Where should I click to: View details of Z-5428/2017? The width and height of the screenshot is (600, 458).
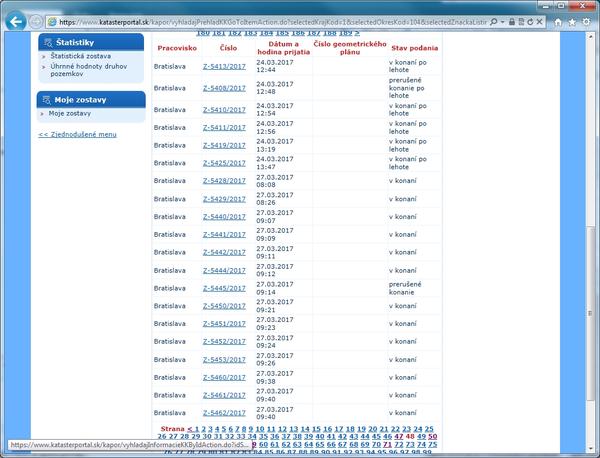click(x=224, y=181)
